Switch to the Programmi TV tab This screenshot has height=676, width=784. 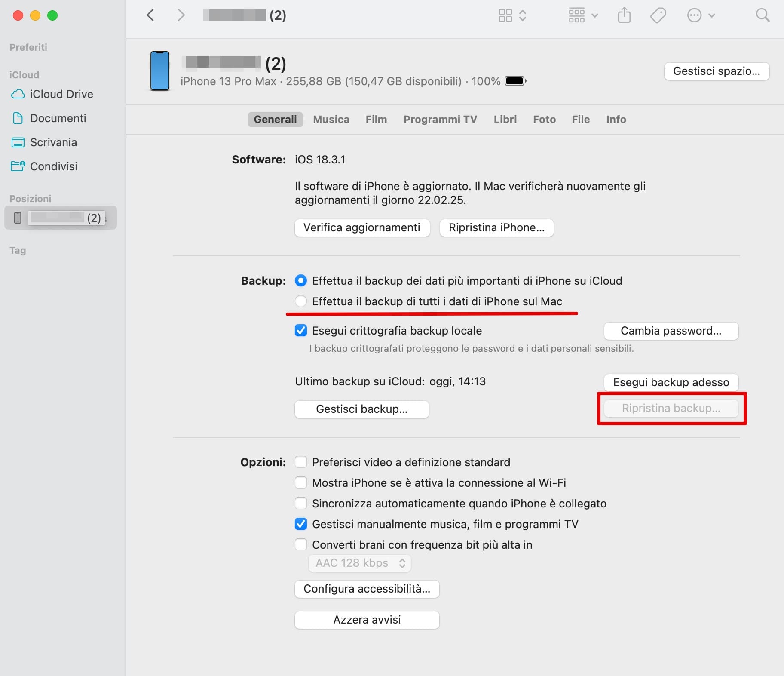[440, 119]
